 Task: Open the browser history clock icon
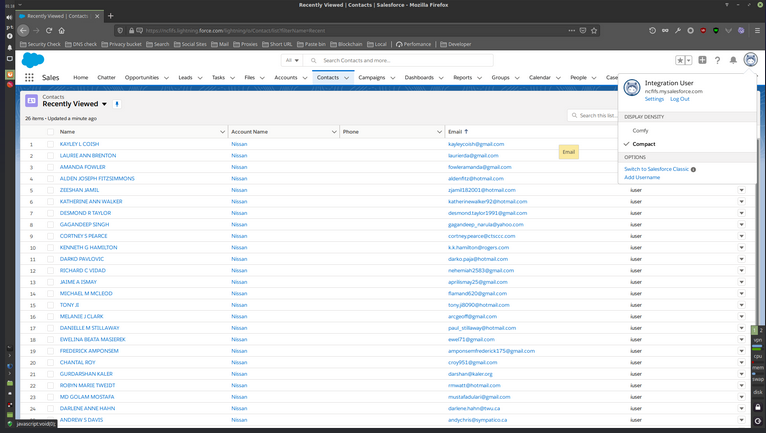pos(652,30)
